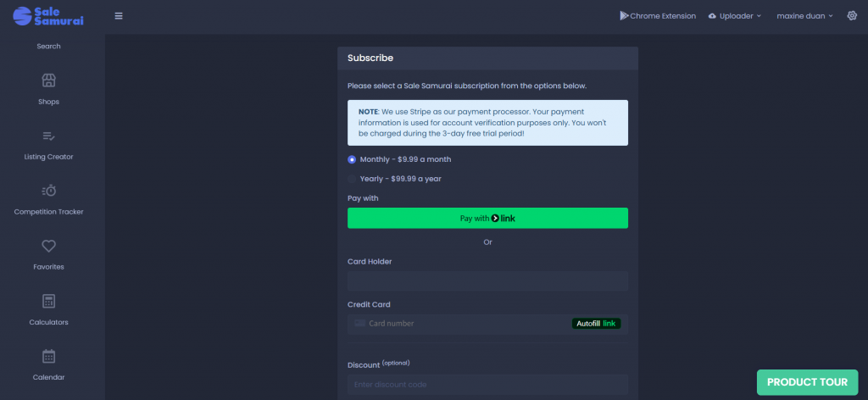Image resolution: width=868 pixels, height=400 pixels.
Task: Open Competition Tracker stopwatch icon
Action: click(x=48, y=191)
